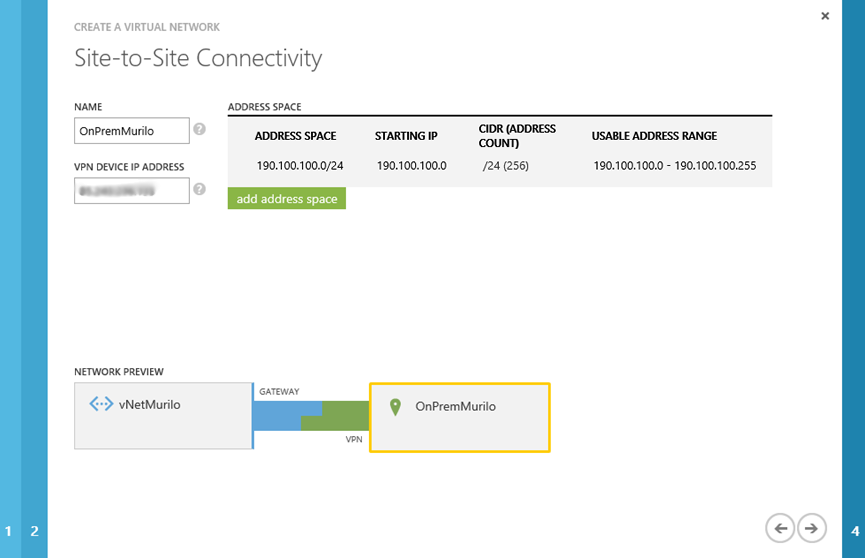This screenshot has height=558, width=865.
Task: Click the add address space button
Action: coord(287,199)
